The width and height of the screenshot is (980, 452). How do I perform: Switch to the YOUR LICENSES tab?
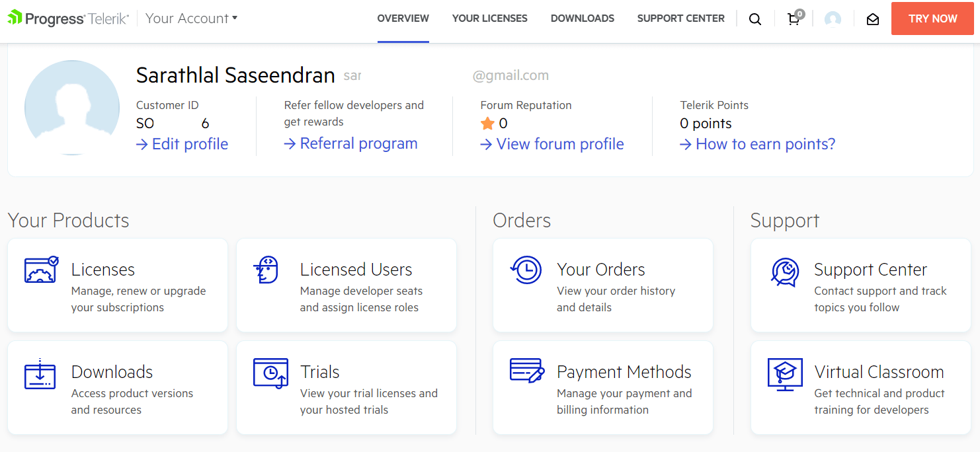pyautogui.click(x=490, y=18)
